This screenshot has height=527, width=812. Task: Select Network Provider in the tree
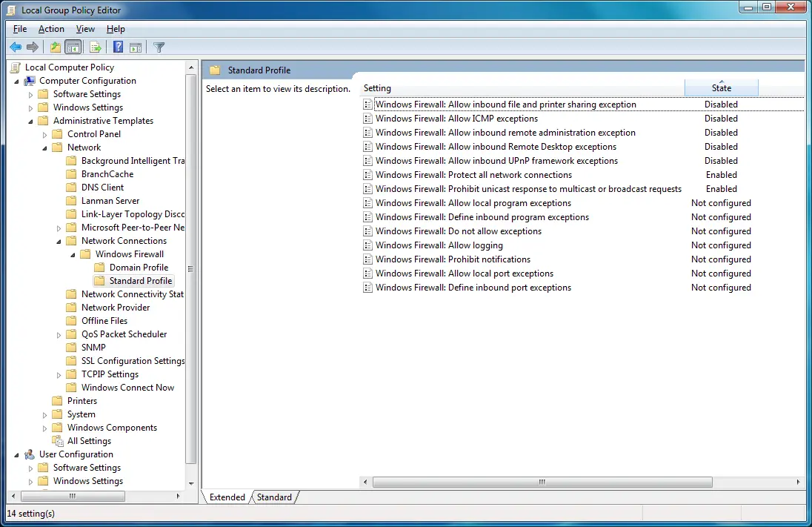point(116,308)
